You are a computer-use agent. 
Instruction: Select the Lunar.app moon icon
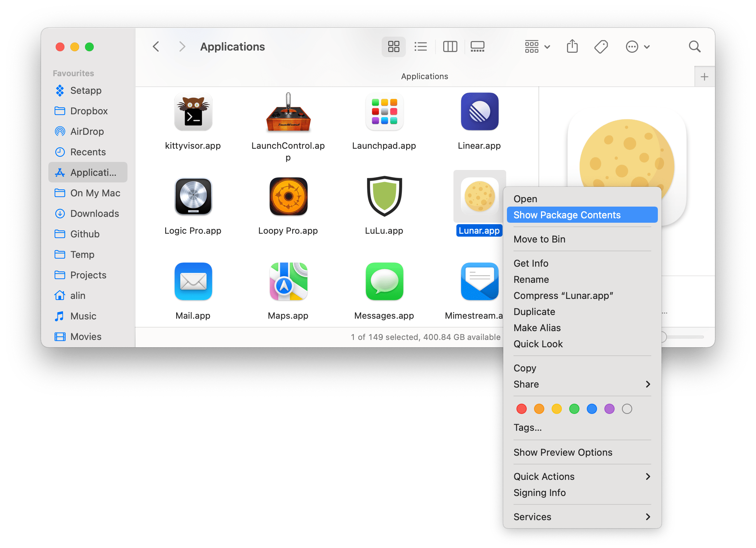479,197
